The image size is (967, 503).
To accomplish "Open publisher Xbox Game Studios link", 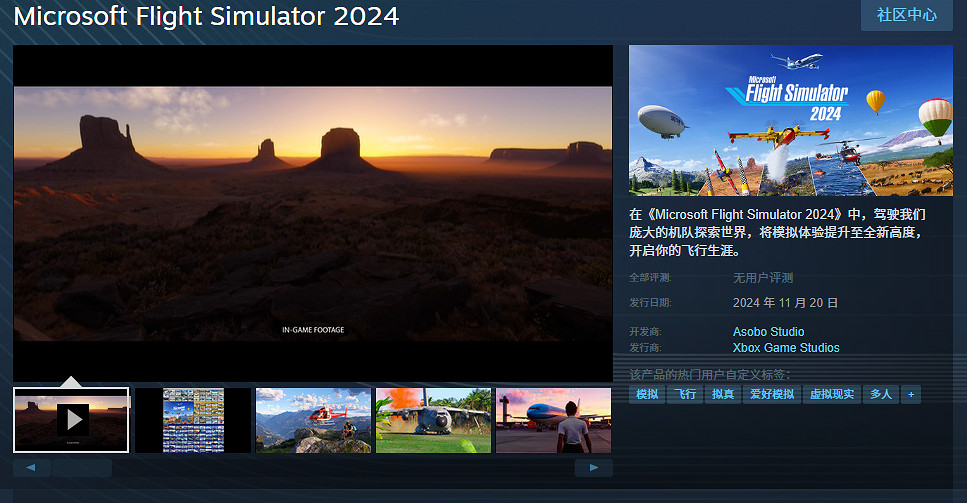I will point(786,348).
